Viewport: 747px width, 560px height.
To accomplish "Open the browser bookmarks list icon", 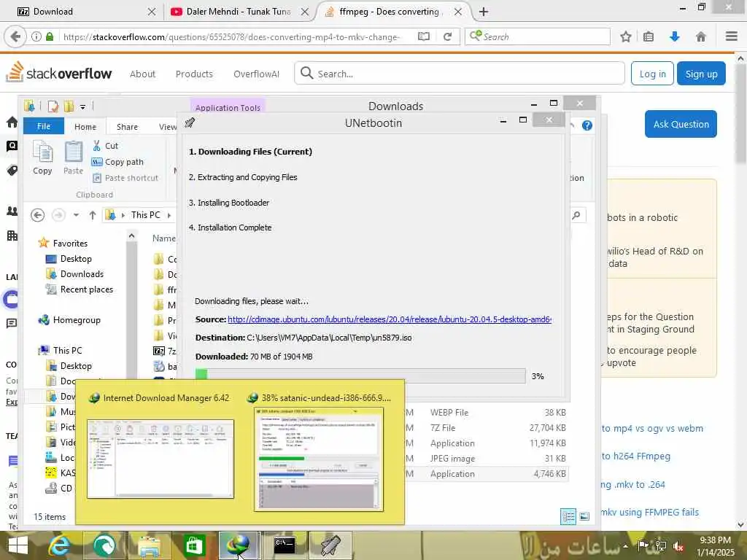I will (x=649, y=36).
